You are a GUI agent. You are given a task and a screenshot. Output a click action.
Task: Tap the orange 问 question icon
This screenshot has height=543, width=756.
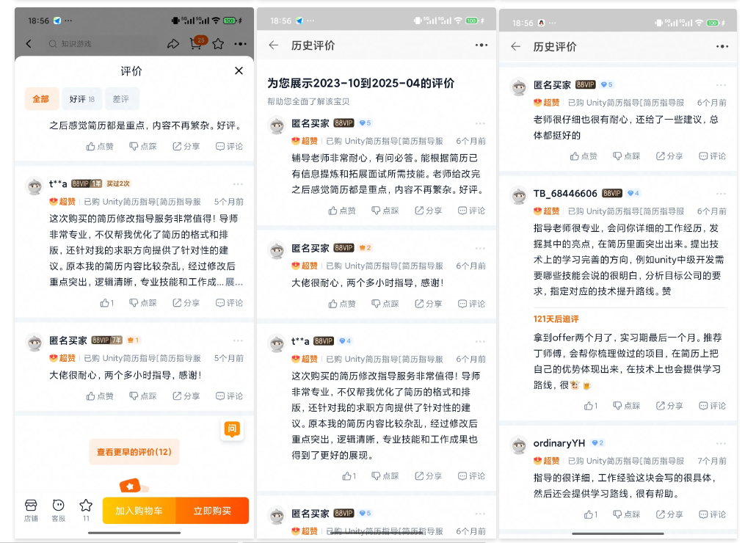point(232,429)
